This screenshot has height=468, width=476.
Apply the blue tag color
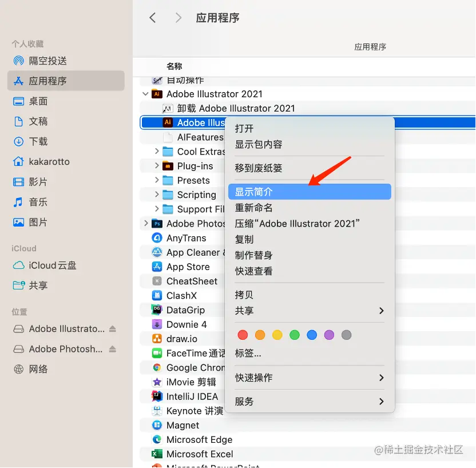(312, 335)
